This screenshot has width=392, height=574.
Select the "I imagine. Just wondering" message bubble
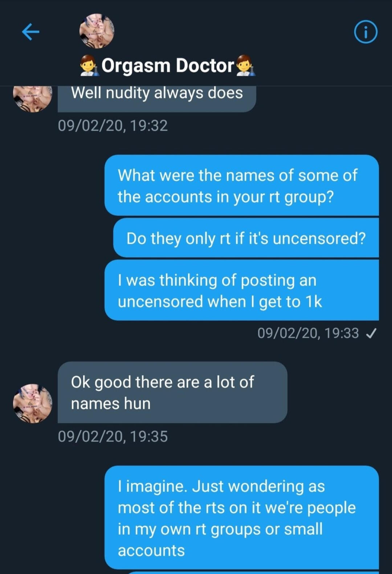click(x=241, y=517)
